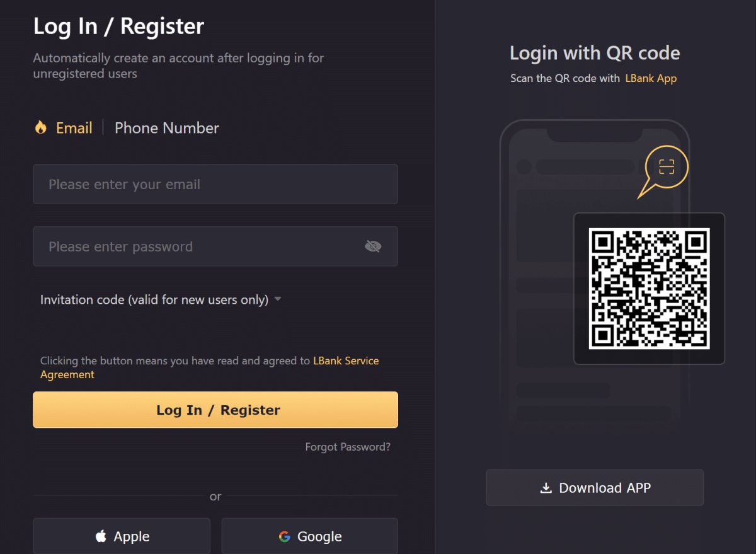Sign in with Apple button

(122, 536)
